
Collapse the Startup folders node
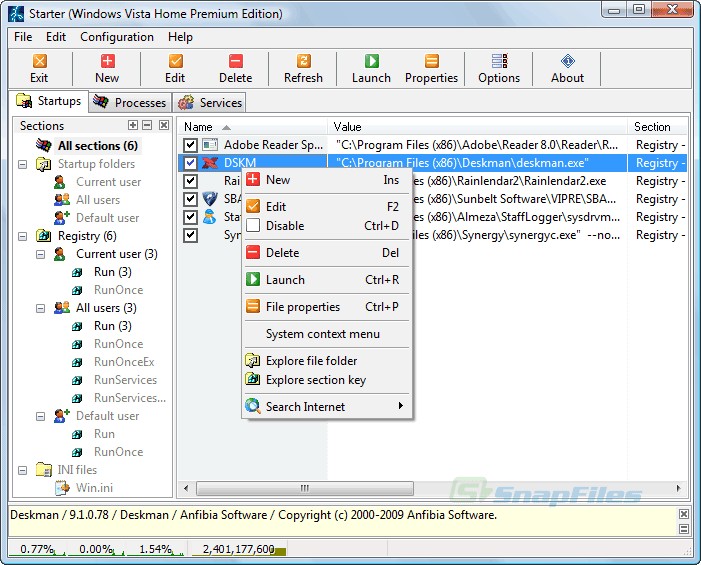[22, 164]
